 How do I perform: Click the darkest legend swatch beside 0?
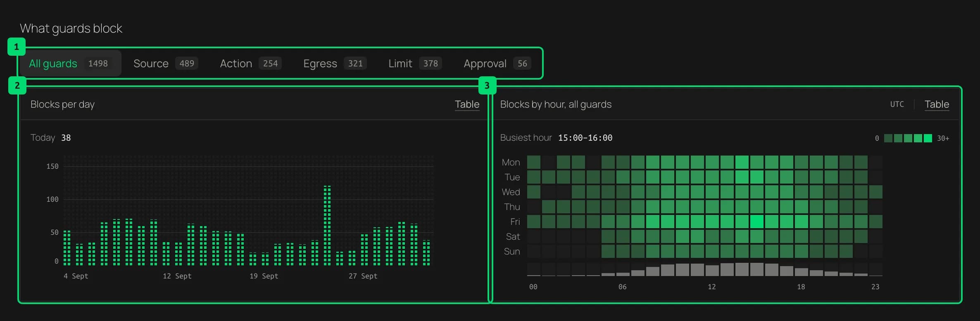coord(888,138)
